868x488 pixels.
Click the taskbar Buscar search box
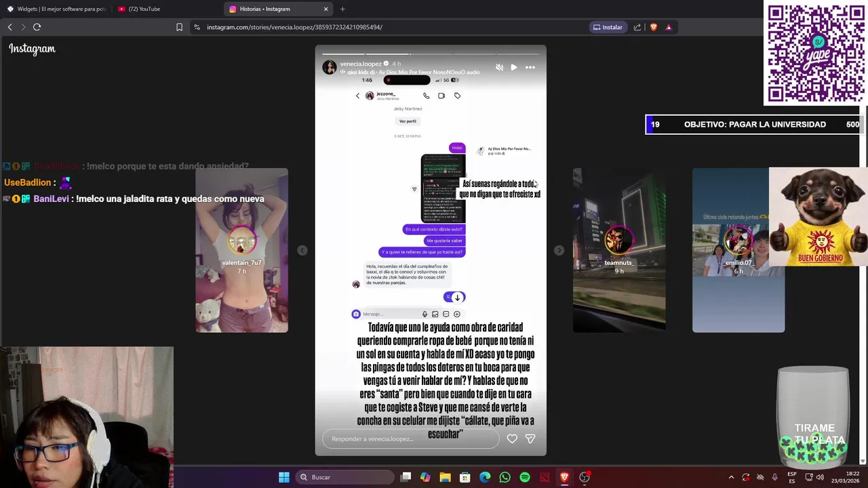click(345, 477)
